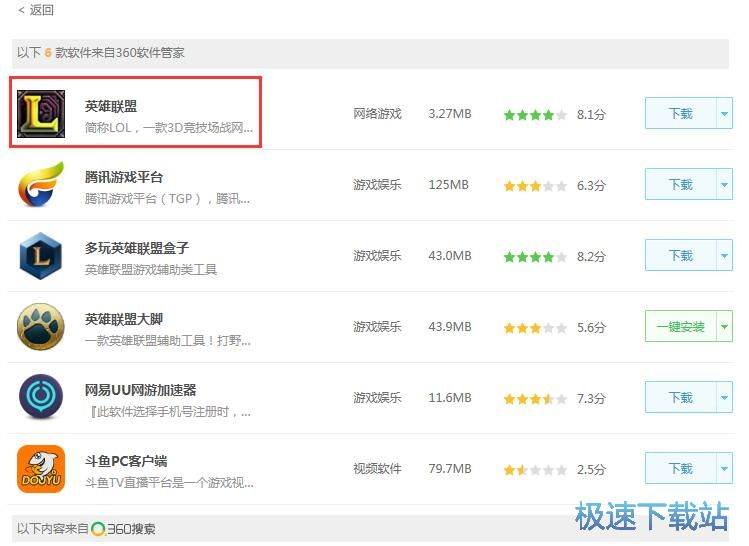749x546 pixels.
Task: Click the 6.3分 rating score
Action: pos(591,185)
